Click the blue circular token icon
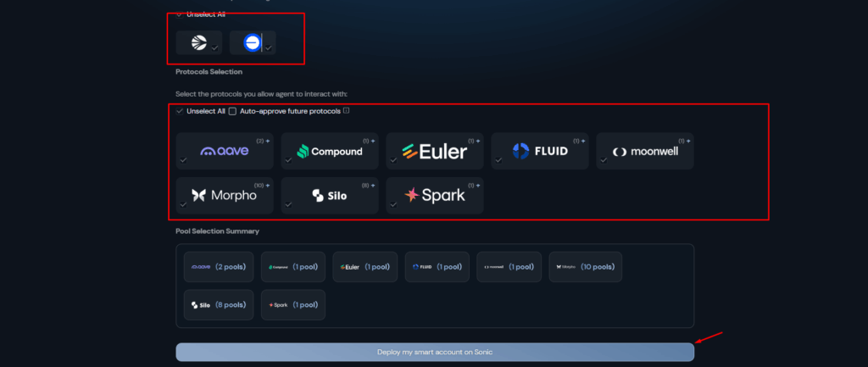 tap(252, 42)
